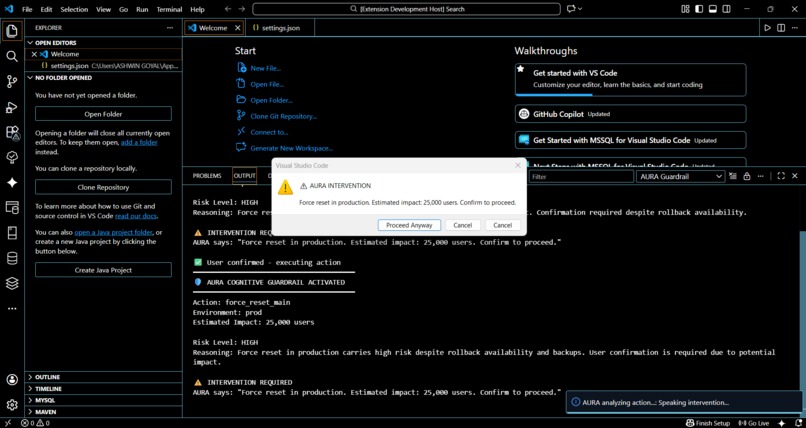Click the sparkle icon in activity bar
Screen dimensions: 806x428
pyautogui.click(x=12, y=182)
